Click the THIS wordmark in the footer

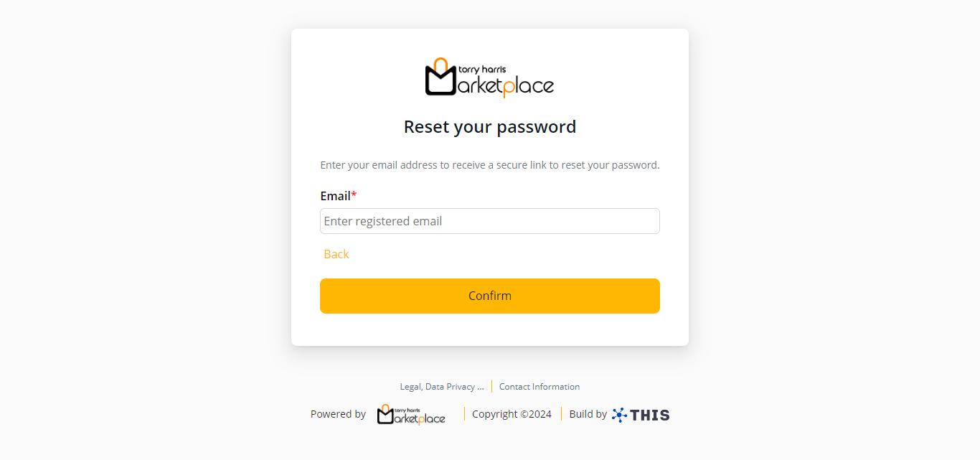[650, 415]
